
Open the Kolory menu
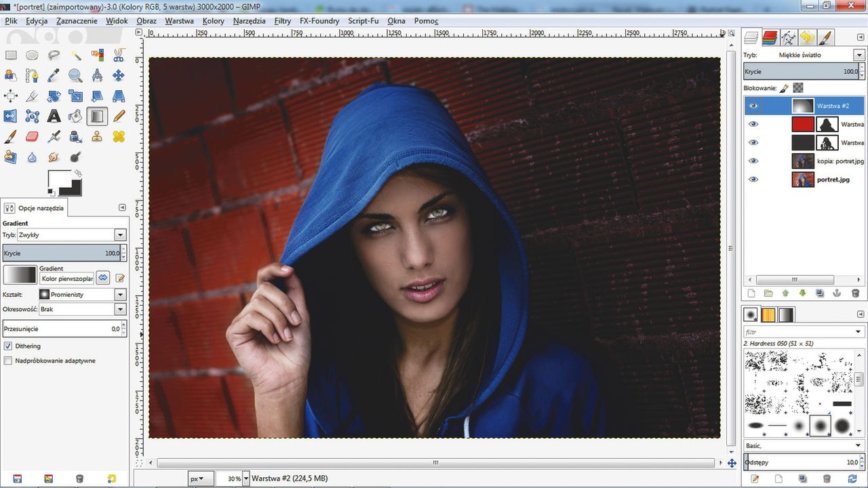213,21
